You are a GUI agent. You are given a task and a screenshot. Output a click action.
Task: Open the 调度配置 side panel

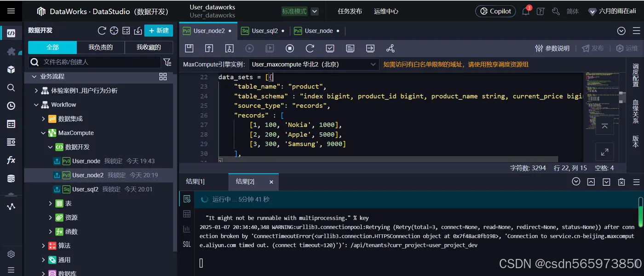pos(635,75)
